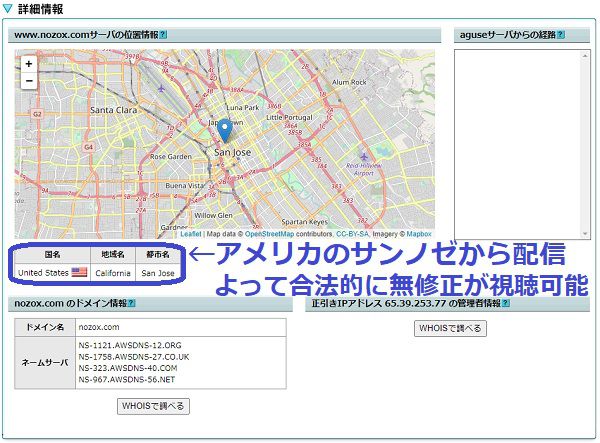Select NS-1121.AWSDNS-12.ORG name server
The image size is (600, 443).
(130, 345)
